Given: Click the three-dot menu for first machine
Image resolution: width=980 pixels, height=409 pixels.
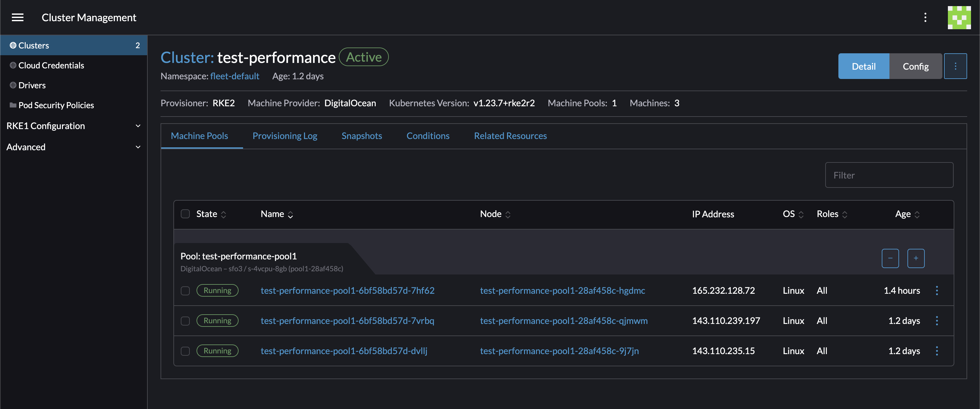Looking at the screenshot, I should click(x=936, y=290).
